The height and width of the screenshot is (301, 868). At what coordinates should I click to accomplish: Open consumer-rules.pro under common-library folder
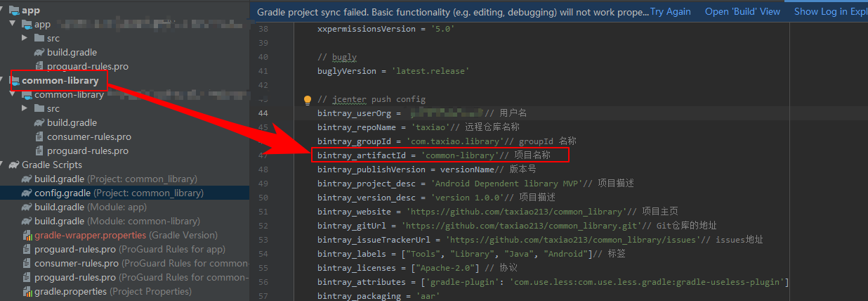[89, 136]
